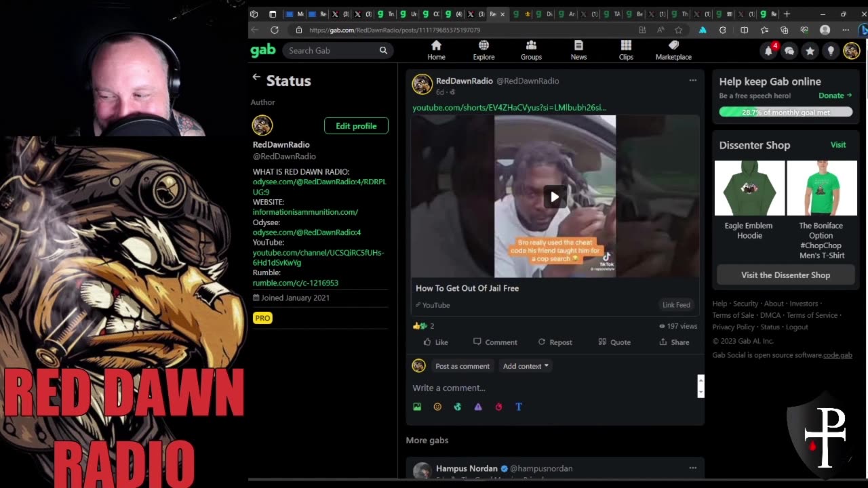The width and height of the screenshot is (868, 488).
Task: Open the Logout footer link
Action: coord(797,327)
